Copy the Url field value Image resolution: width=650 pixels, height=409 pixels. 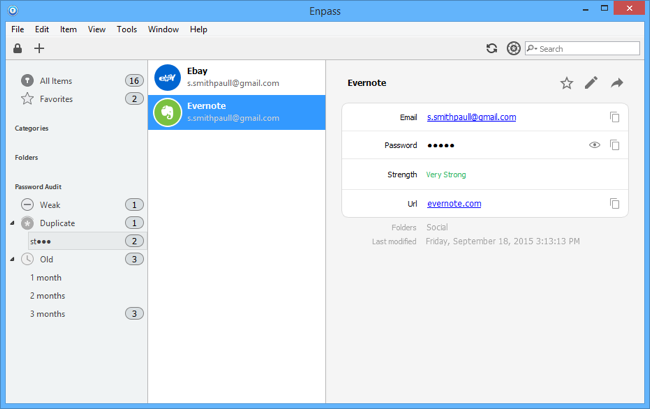pos(614,203)
